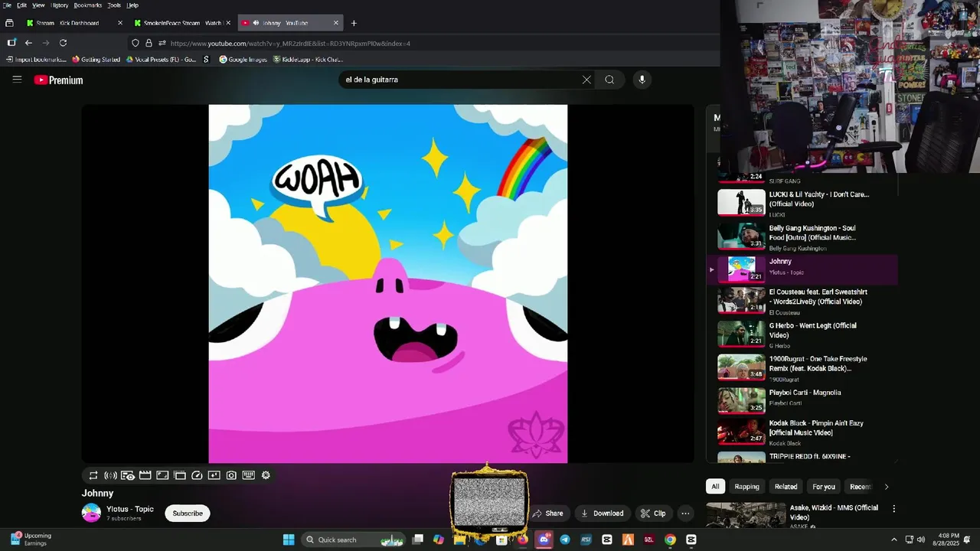Mute the Johnny YouTube tab speaker icon
The height and width of the screenshot is (551, 980).
[256, 23]
